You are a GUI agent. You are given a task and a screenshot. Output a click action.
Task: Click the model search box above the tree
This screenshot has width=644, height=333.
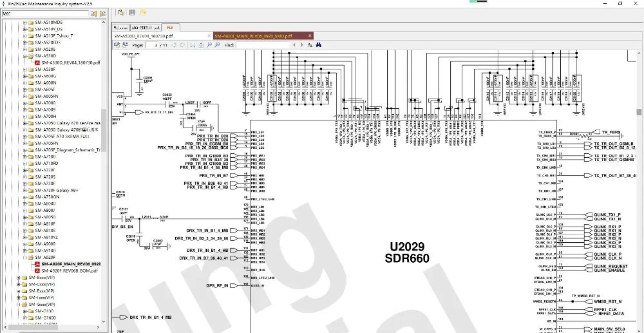pyautogui.click(x=45, y=14)
